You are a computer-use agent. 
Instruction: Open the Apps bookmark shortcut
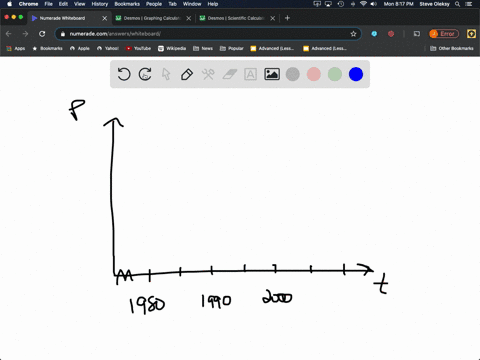16,48
